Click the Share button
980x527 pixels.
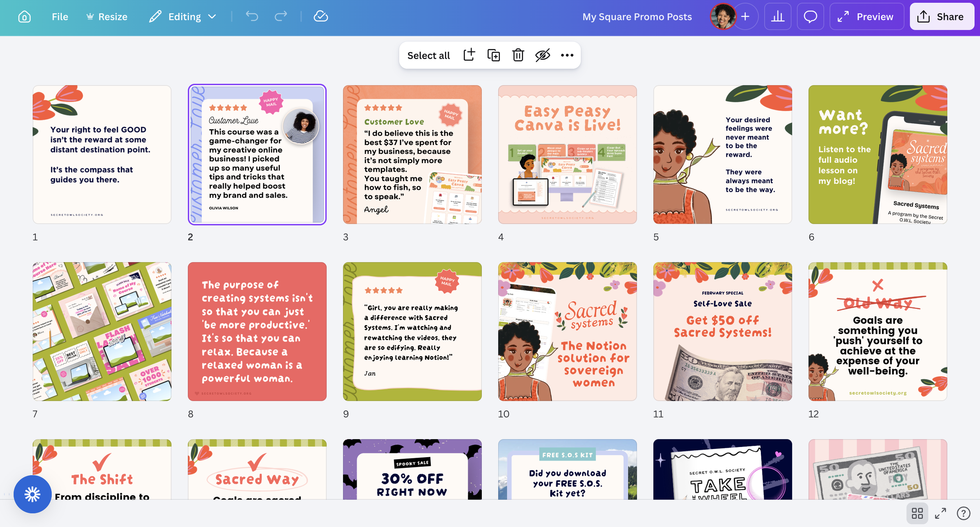click(942, 16)
